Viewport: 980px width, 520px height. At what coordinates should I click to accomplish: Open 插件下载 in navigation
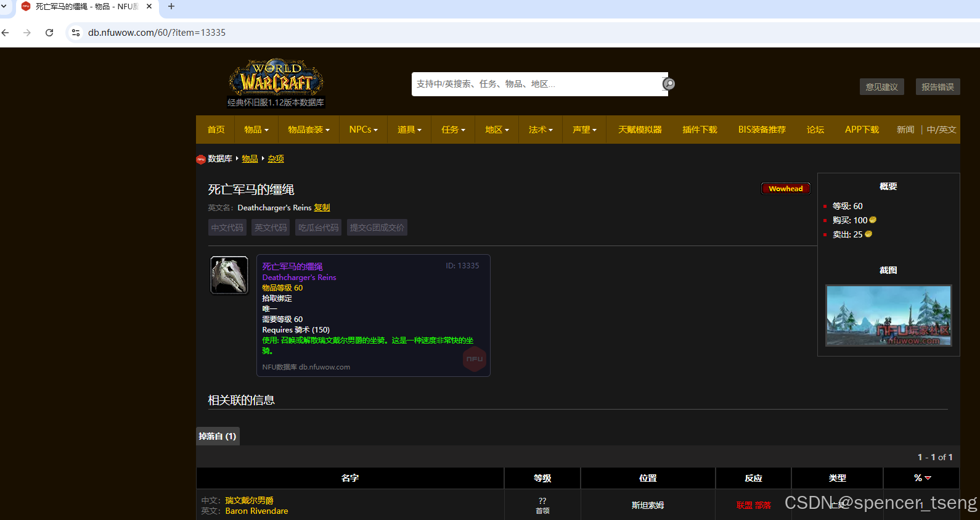tap(700, 130)
